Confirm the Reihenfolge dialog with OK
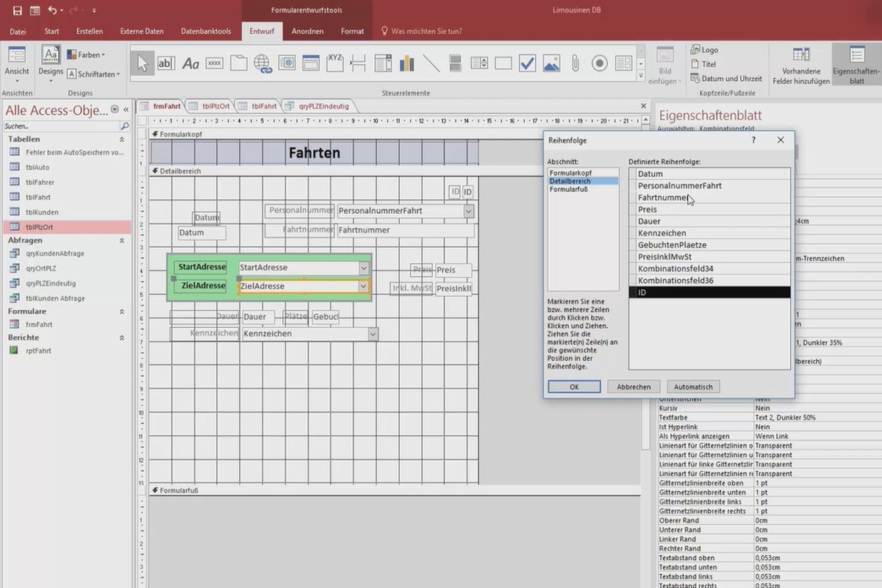 [574, 387]
